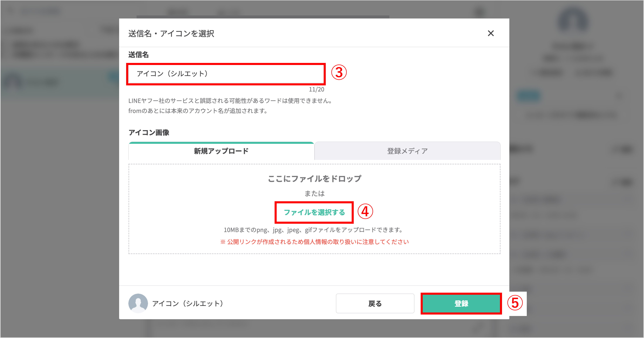Select the 新規アップロード tab
The image size is (644, 338).
pyautogui.click(x=221, y=151)
